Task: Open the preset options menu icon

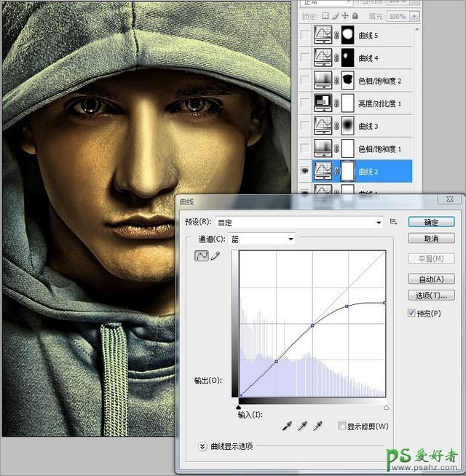Action: [393, 222]
